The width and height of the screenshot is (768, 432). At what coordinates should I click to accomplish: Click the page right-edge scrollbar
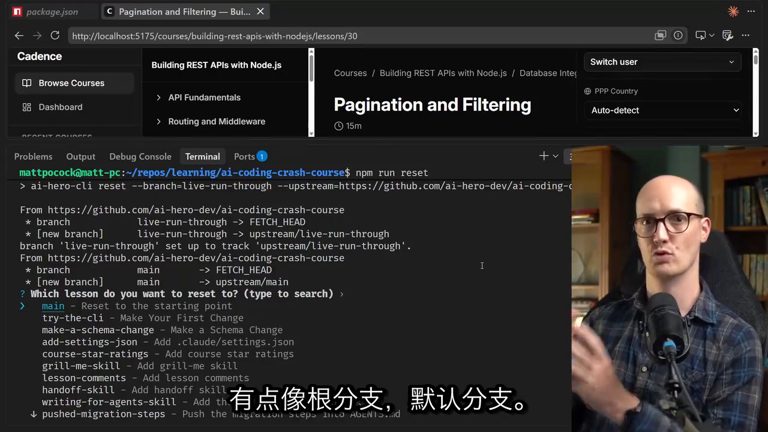755,92
